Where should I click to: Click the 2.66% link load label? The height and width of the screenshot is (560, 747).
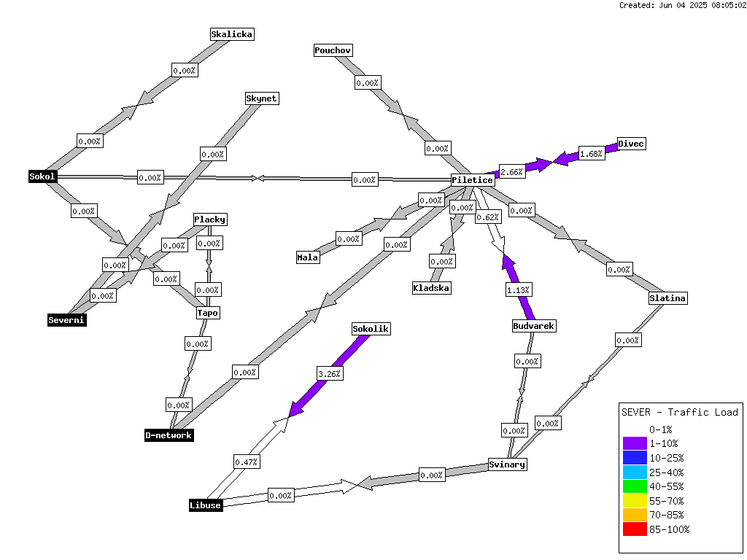(512, 172)
